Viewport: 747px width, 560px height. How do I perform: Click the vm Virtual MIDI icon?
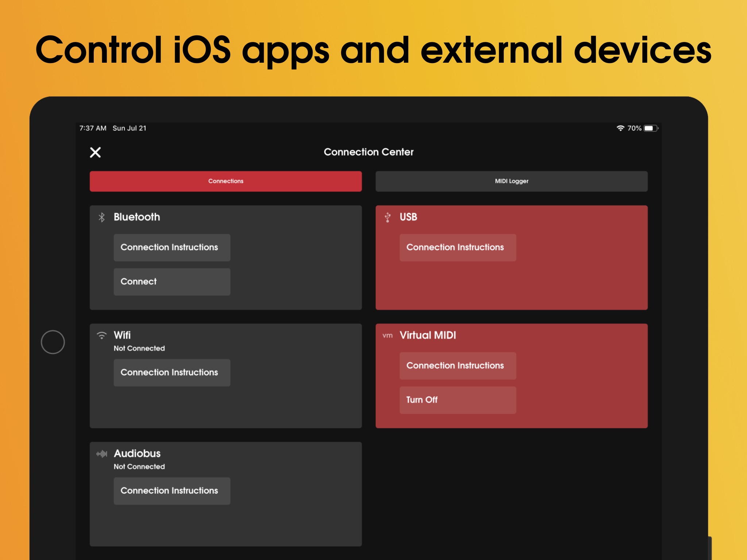[387, 335]
